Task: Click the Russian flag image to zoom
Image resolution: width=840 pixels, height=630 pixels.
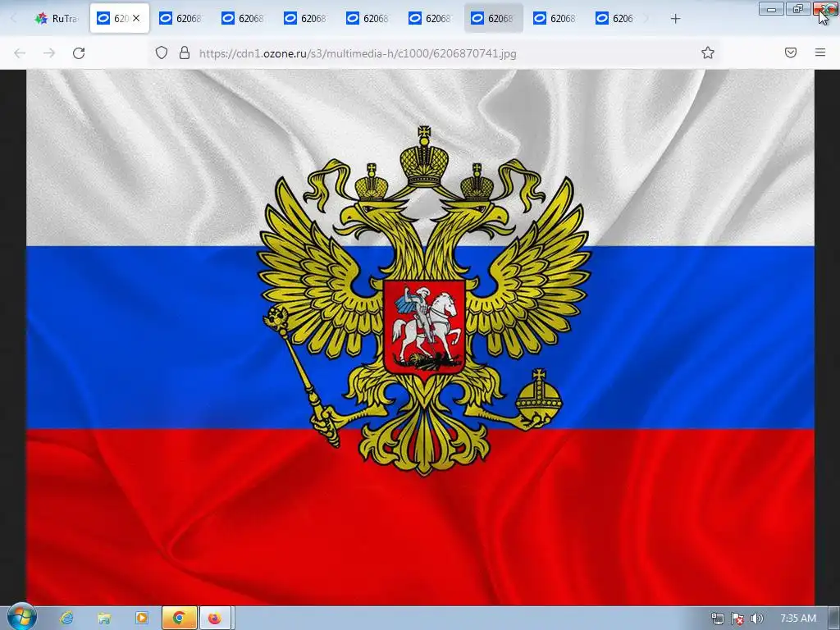Action: pyautogui.click(x=420, y=337)
